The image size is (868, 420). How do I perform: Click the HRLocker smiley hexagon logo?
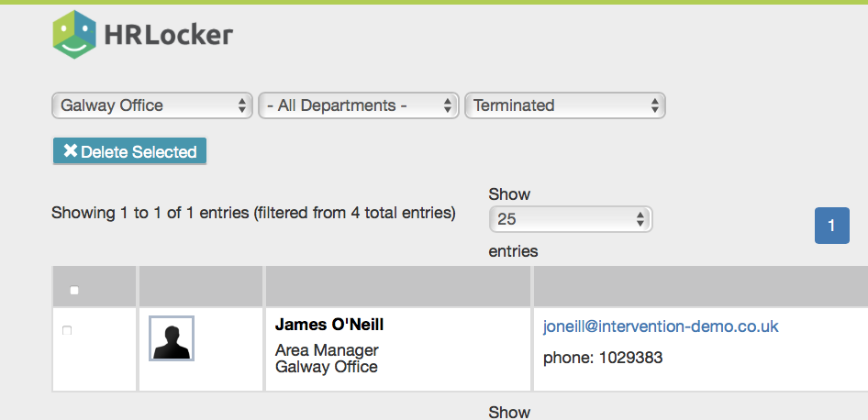tap(75, 35)
